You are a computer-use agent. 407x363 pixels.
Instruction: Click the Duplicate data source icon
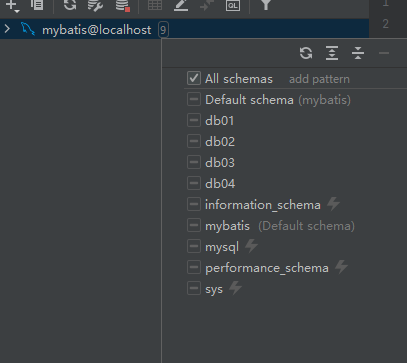click(37, 5)
